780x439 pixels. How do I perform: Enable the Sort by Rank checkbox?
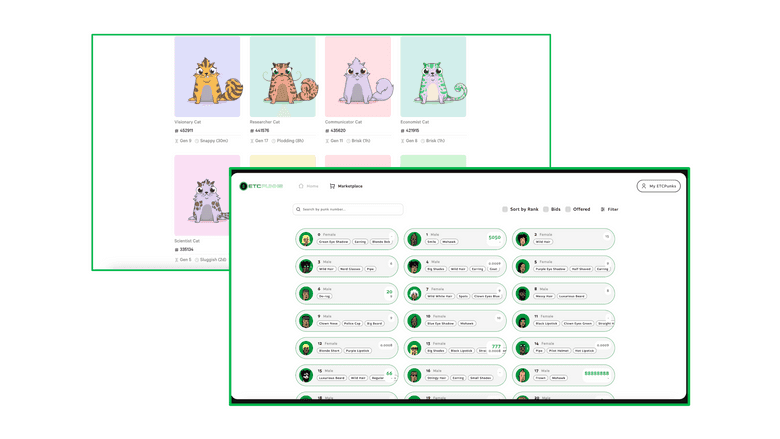pos(505,210)
